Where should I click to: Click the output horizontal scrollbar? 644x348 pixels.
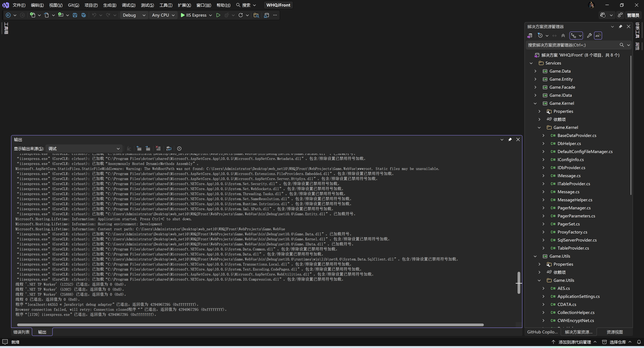click(x=250, y=325)
